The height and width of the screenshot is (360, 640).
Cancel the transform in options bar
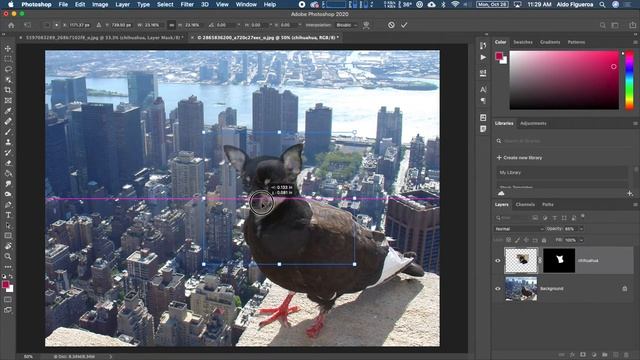391,25
